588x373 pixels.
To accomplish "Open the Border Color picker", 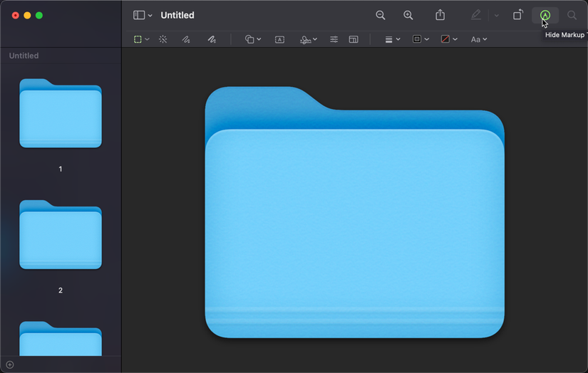I will coord(421,40).
